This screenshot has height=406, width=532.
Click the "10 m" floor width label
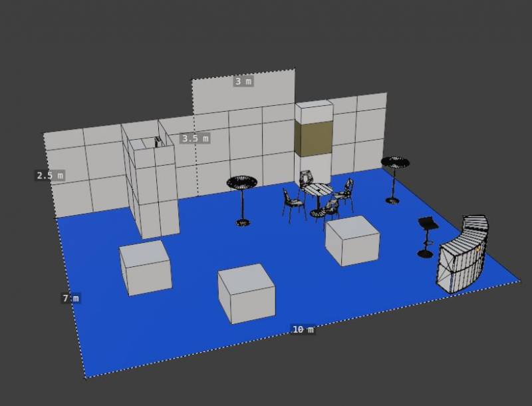tap(303, 329)
